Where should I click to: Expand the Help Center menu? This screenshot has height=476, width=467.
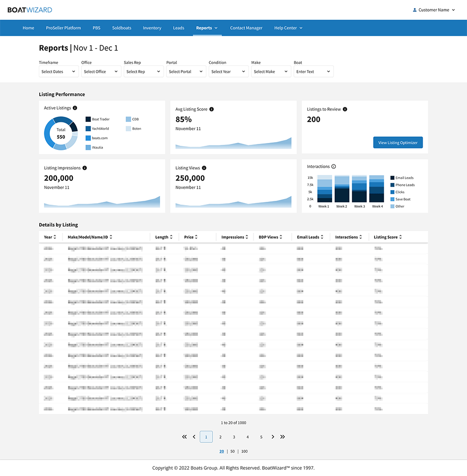click(288, 28)
